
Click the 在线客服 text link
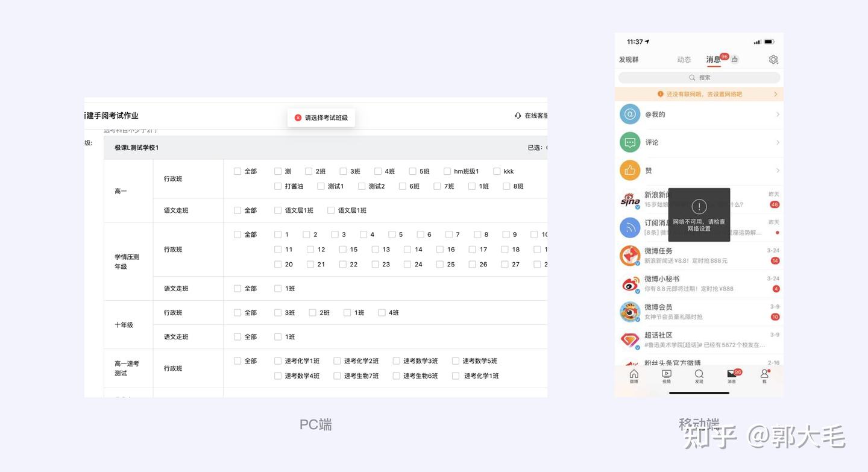tap(535, 116)
